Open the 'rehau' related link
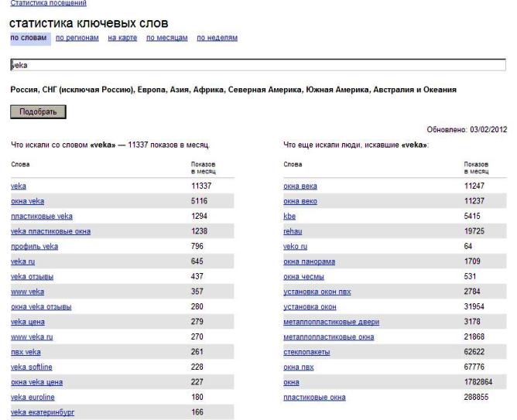Viewport: 517px width, 420px height. 293,231
